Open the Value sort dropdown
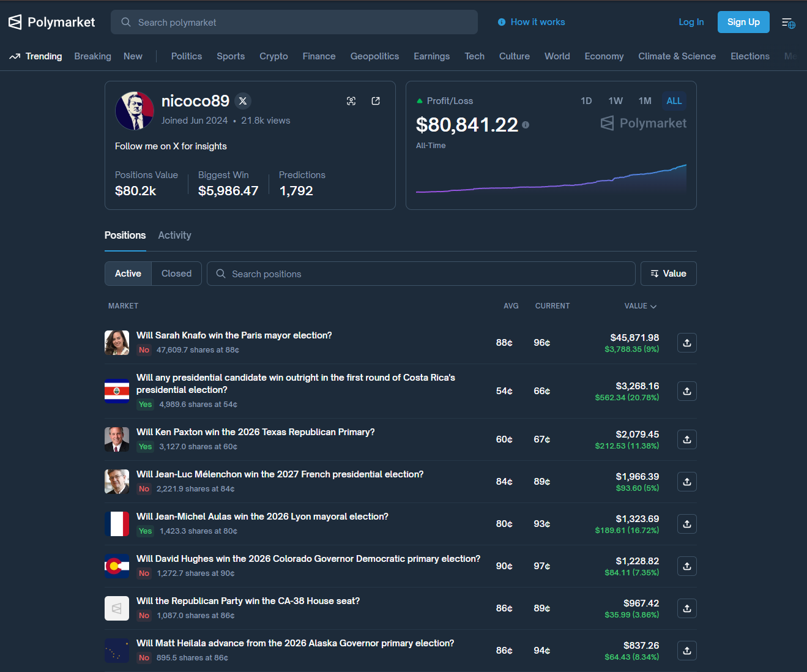Viewport: 807px width, 672px height. point(668,274)
